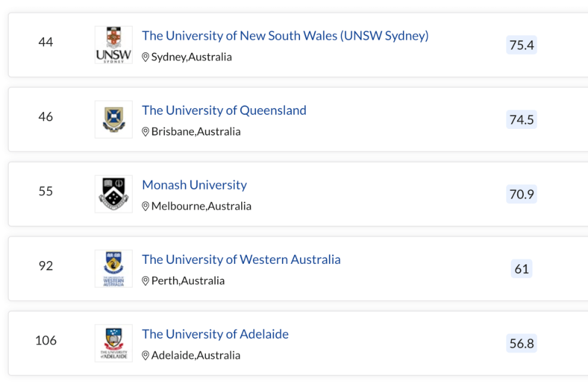Click the 70.9 score badge
Screen dimensions: 588x384
pos(521,194)
